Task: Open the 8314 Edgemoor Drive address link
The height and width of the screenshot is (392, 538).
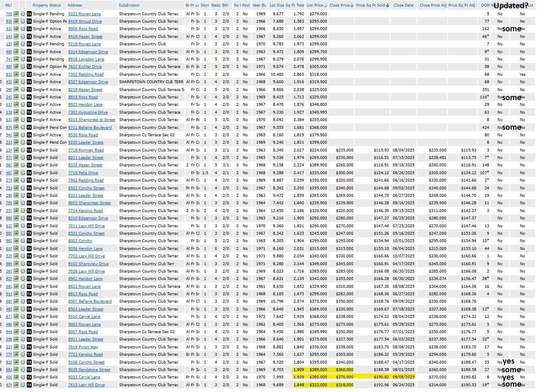Action: tap(88, 52)
